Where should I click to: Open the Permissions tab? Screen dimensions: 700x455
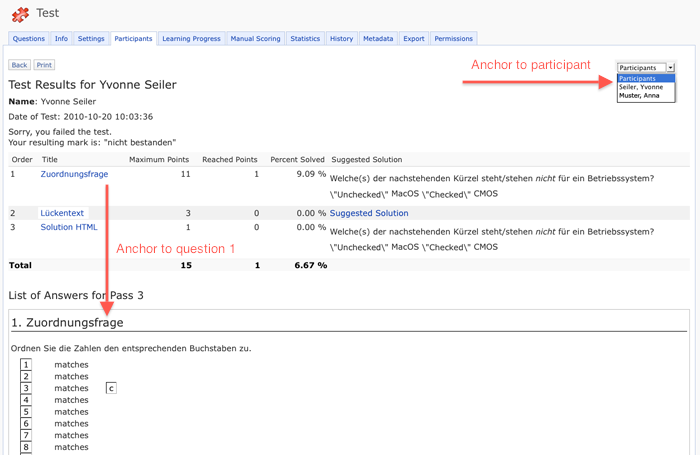454,39
